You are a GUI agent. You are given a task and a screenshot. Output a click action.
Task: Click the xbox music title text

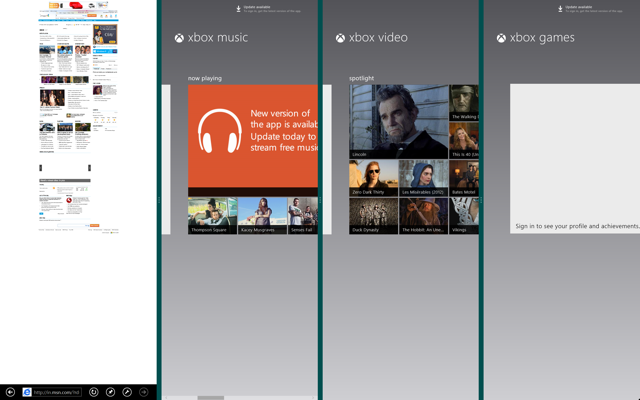[x=218, y=38]
